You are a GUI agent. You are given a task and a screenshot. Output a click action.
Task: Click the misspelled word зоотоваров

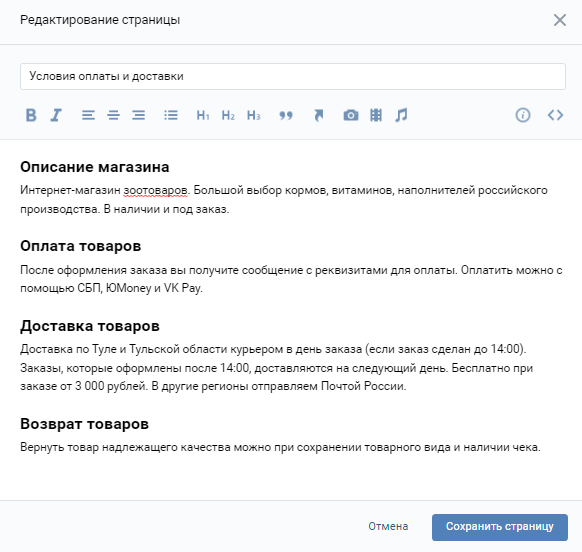tap(155, 190)
